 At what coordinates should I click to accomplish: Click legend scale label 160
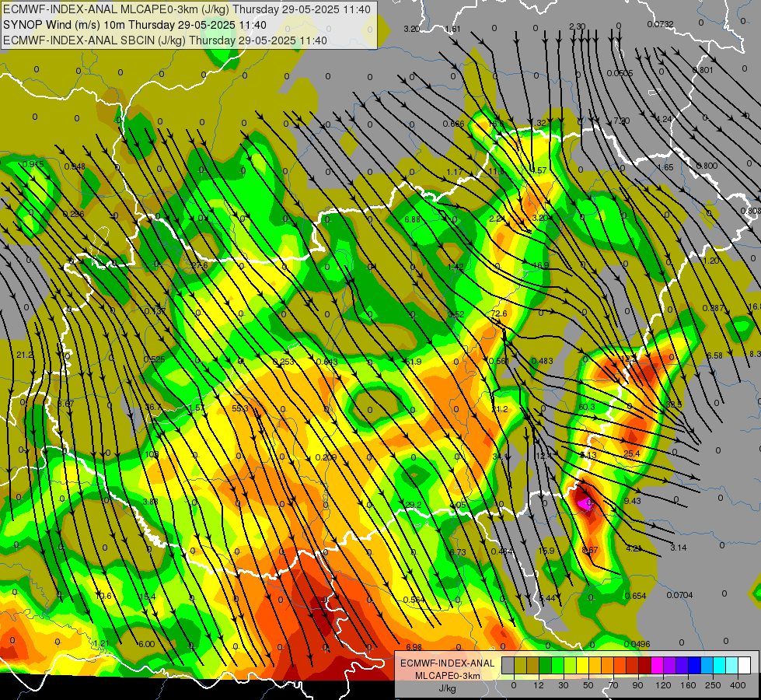pos(688,685)
